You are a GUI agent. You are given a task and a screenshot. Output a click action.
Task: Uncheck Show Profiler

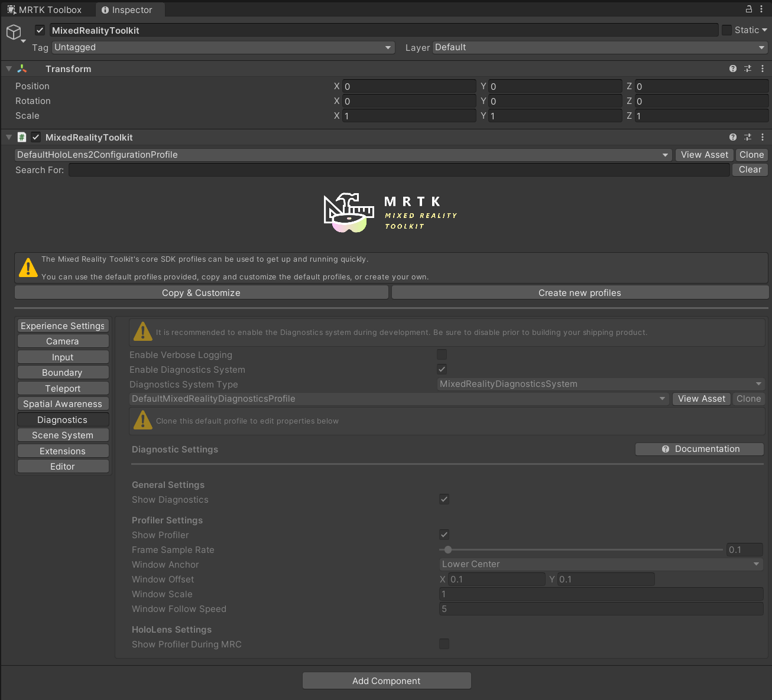(x=444, y=534)
